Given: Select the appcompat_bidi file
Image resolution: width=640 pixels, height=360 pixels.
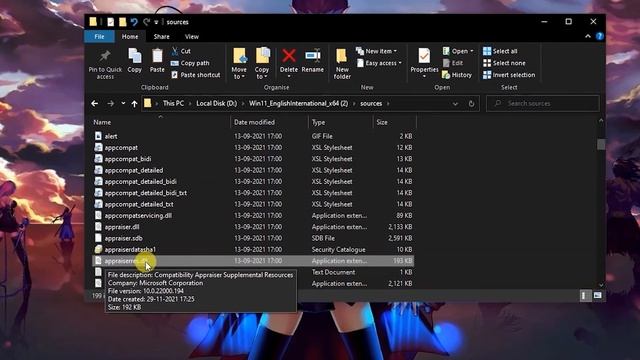Looking at the screenshot, I should tap(253, 159).
